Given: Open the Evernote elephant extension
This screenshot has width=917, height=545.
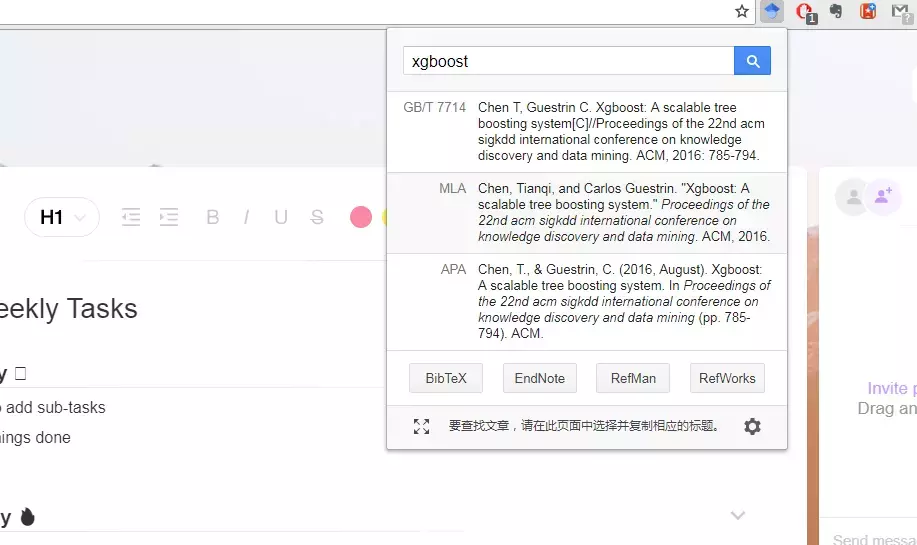Looking at the screenshot, I should point(836,11).
